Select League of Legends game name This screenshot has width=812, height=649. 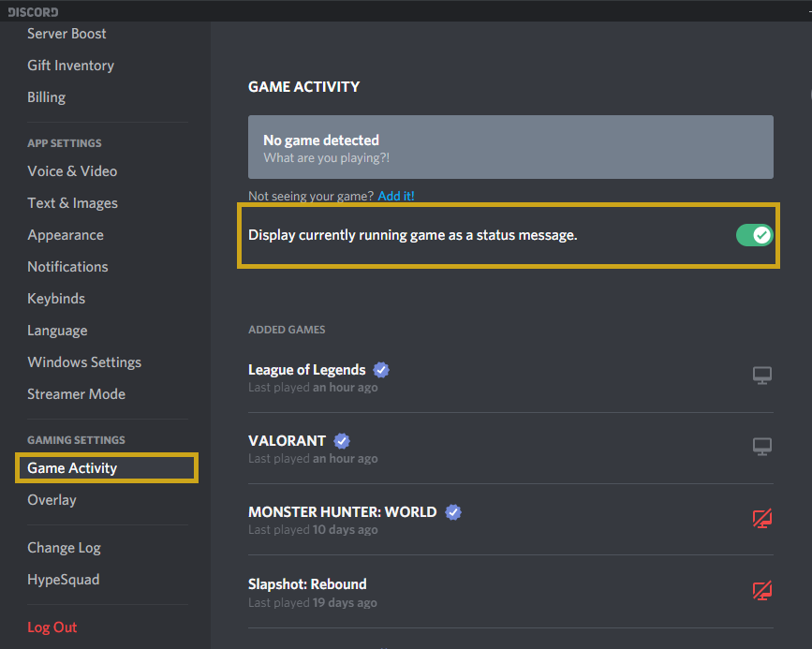[306, 370]
